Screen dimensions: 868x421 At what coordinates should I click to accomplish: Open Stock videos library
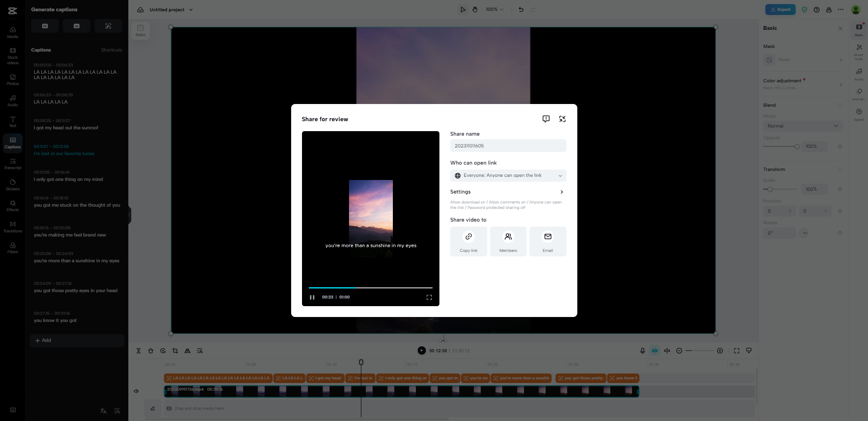(x=13, y=56)
